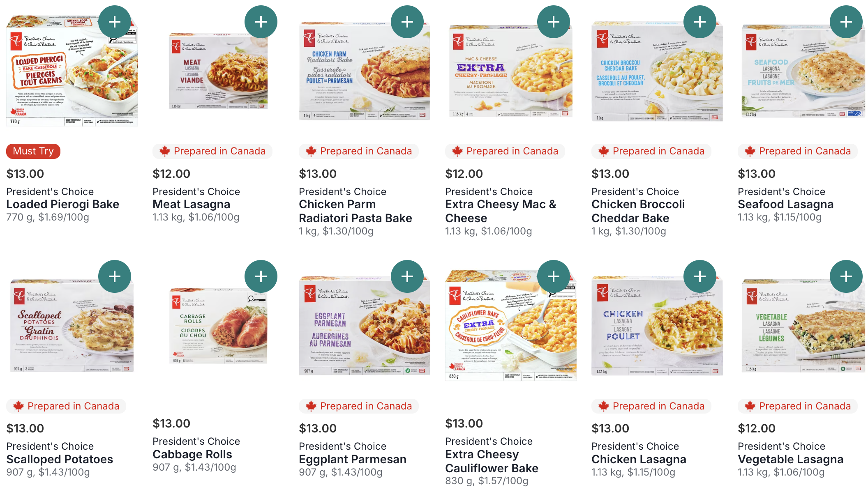Add Cabbage Rolls to cart

pyautogui.click(x=261, y=276)
